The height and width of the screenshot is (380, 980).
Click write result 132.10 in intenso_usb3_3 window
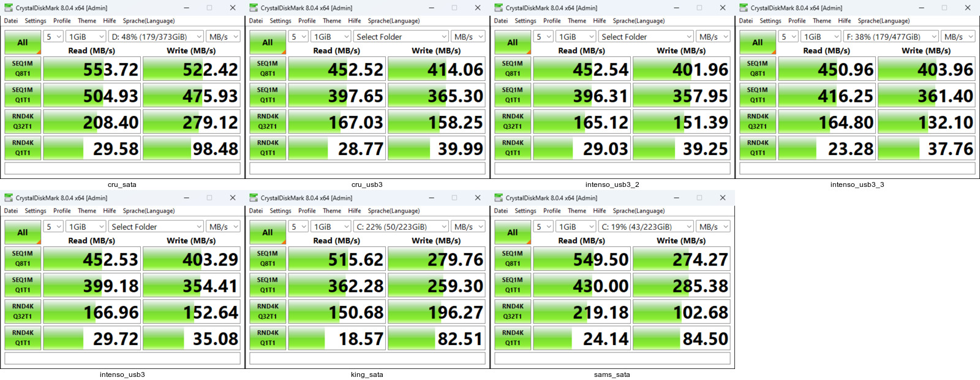927,122
